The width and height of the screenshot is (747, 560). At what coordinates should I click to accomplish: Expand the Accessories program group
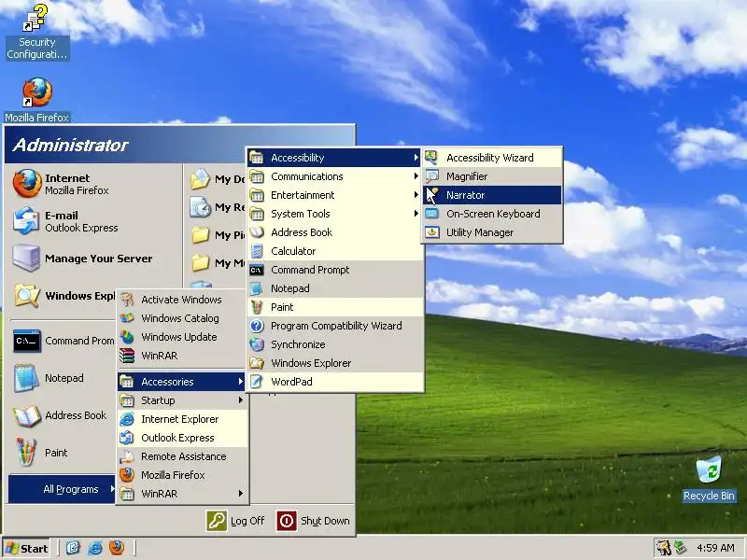tap(182, 382)
